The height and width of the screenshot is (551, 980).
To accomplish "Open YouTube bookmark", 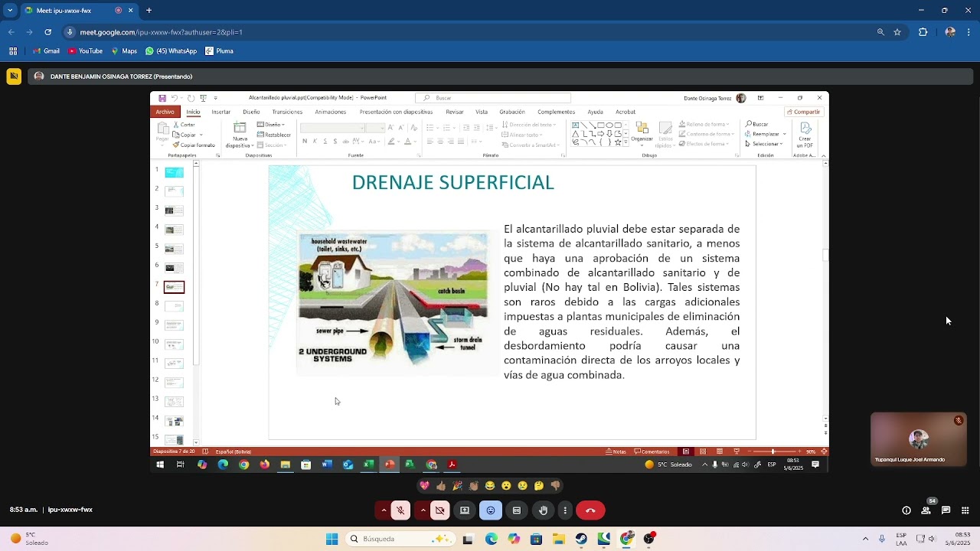I will point(85,51).
